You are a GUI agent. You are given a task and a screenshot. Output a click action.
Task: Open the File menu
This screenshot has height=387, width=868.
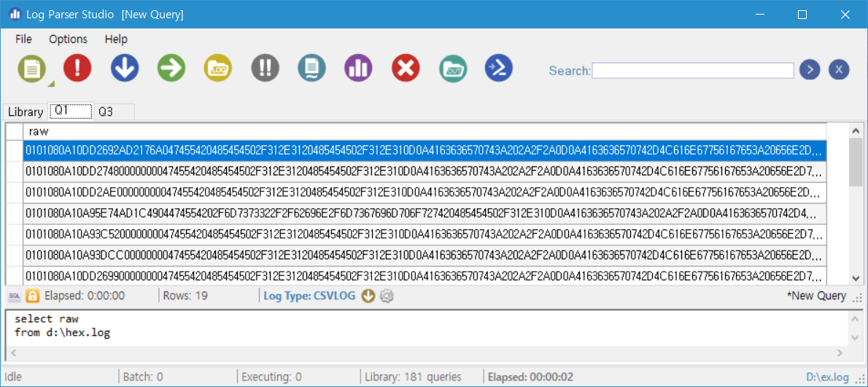pos(24,39)
